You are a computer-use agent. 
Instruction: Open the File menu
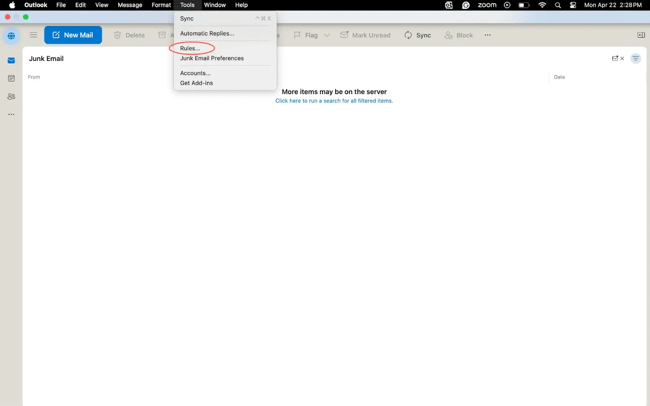pos(61,5)
